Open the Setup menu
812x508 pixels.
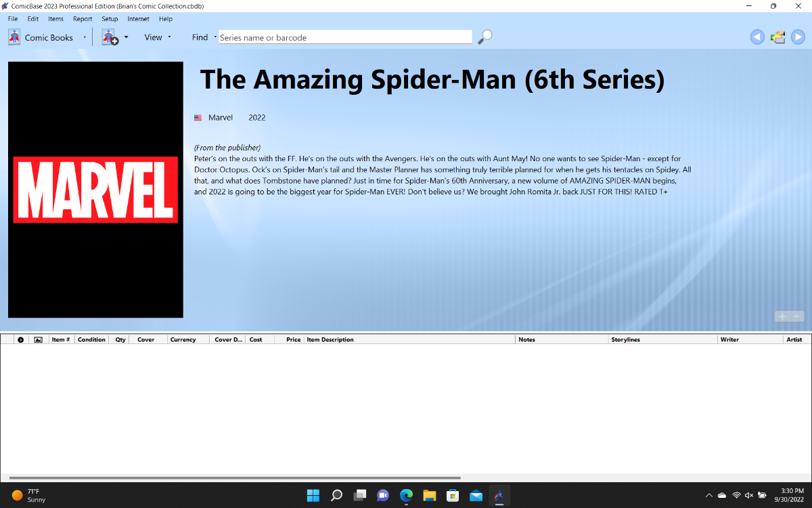tap(110, 19)
